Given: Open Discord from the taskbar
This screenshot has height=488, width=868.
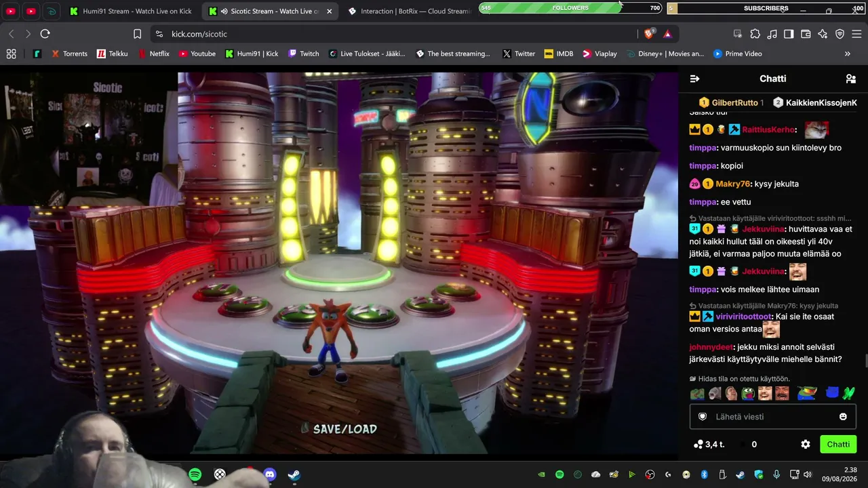Looking at the screenshot, I should (x=270, y=474).
